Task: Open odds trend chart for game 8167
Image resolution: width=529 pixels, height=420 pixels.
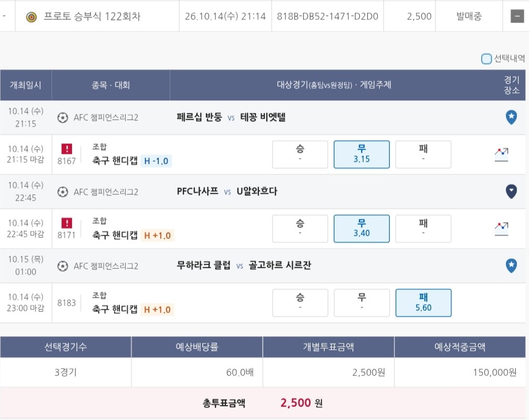Action: [501, 155]
